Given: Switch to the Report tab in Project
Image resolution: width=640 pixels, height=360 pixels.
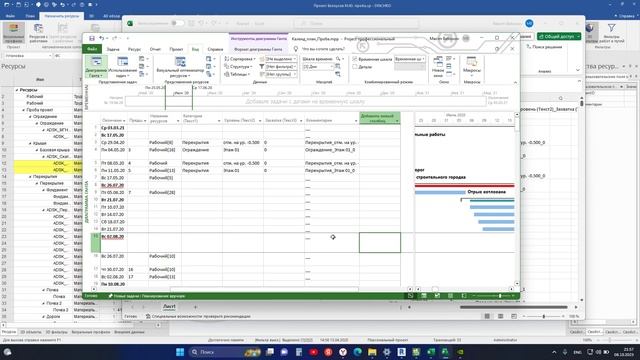Looking at the screenshot, I should click(x=155, y=49).
